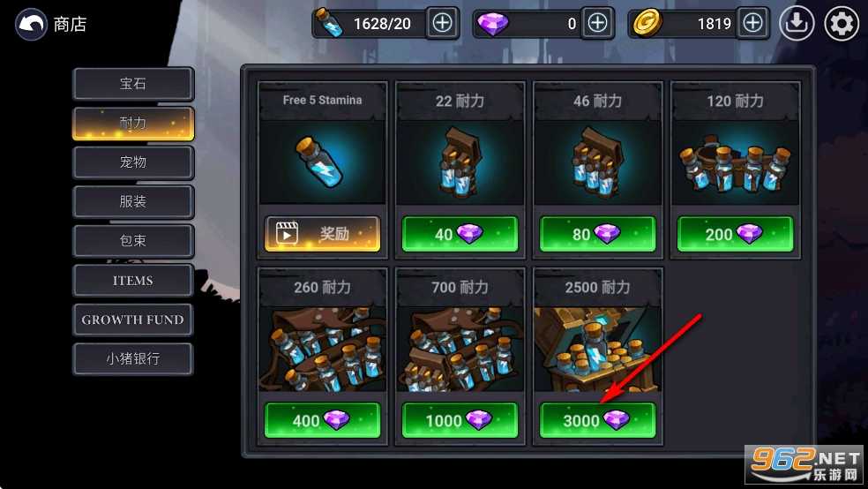This screenshot has width=868, height=489.
Task: Claim Free 5 Stamina via 奖励 button
Action: pyautogui.click(x=322, y=234)
